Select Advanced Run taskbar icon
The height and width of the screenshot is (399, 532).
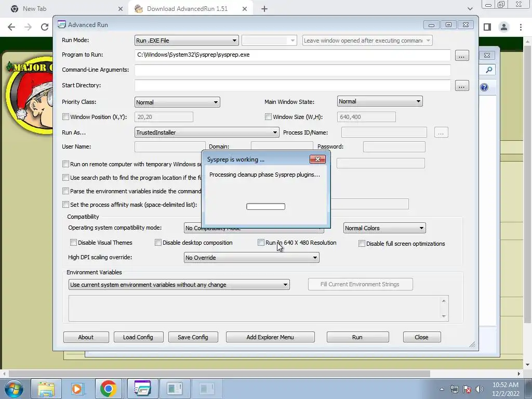coord(142,389)
